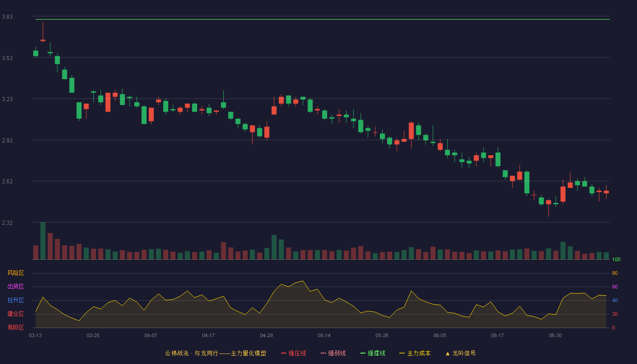
Task: Click the 风险区 zone label
Action: [16, 273]
